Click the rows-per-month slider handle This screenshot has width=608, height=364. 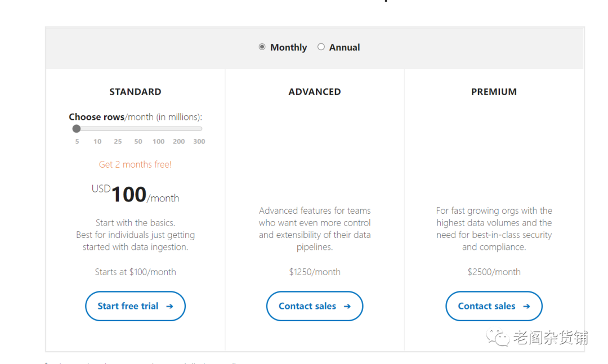pyautogui.click(x=77, y=129)
